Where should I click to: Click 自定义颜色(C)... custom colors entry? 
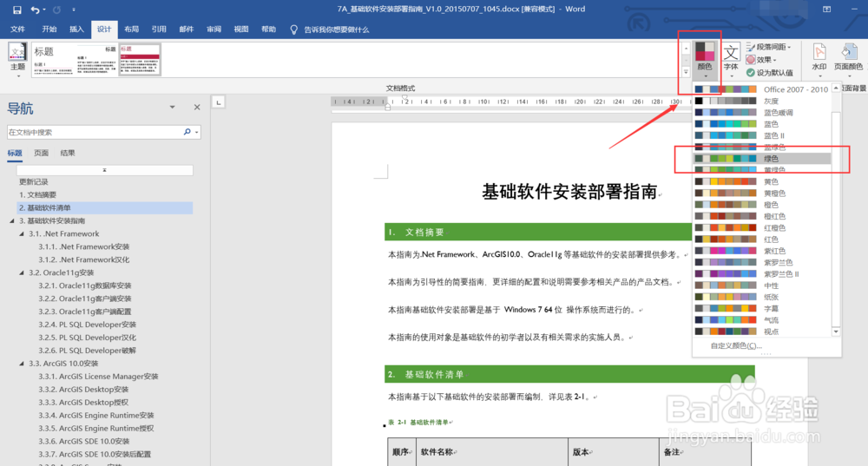click(x=736, y=345)
